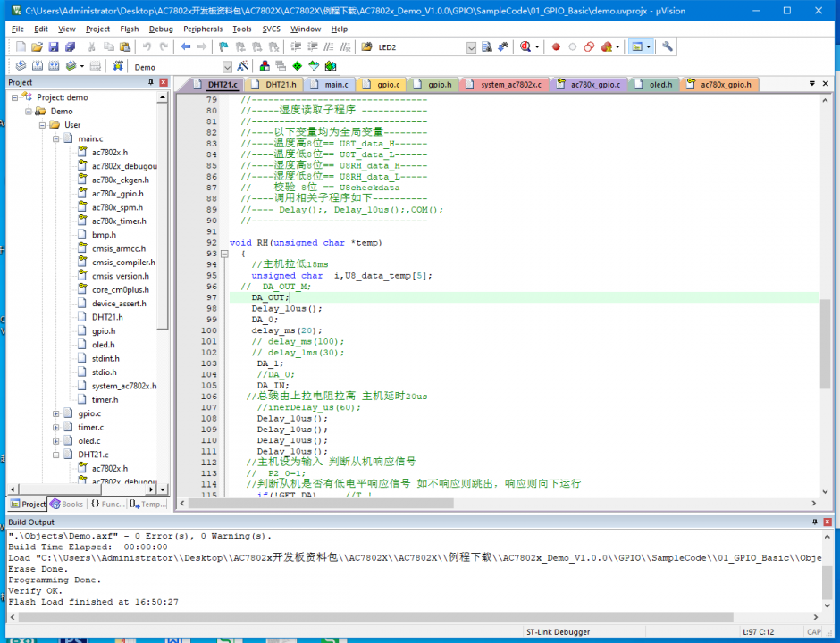This screenshot has width=840, height=643.
Task: Toggle the Enable/Disable Breakpoint icon
Action: pyautogui.click(x=573, y=47)
